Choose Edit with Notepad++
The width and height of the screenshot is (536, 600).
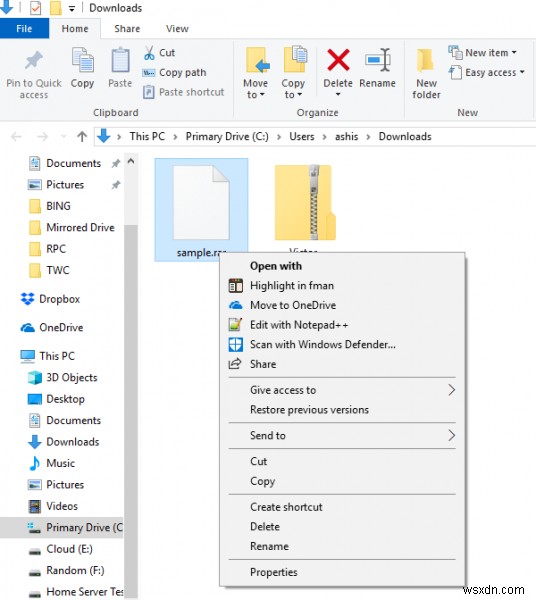tap(299, 325)
